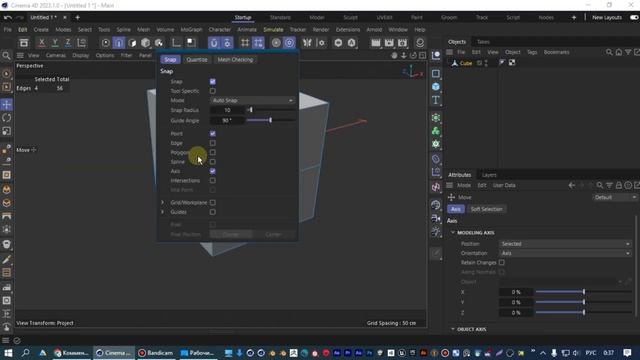Expand the Guides section
The image size is (640, 360).
162,212
